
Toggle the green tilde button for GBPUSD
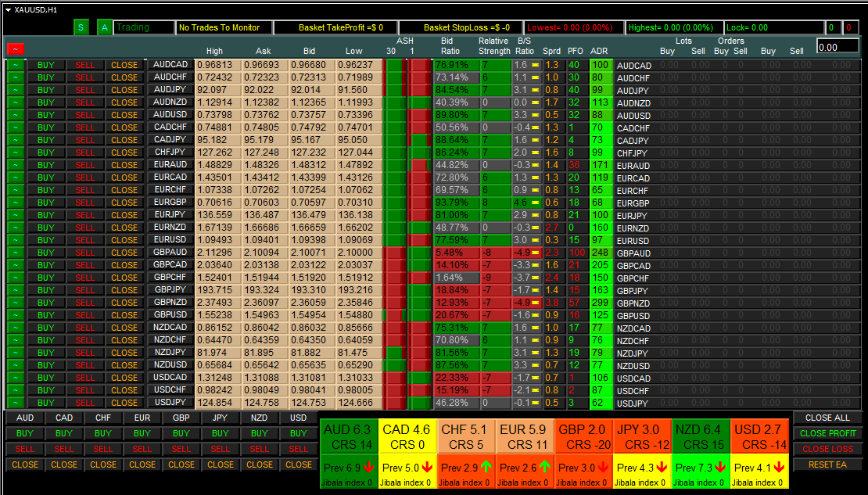coord(16,315)
